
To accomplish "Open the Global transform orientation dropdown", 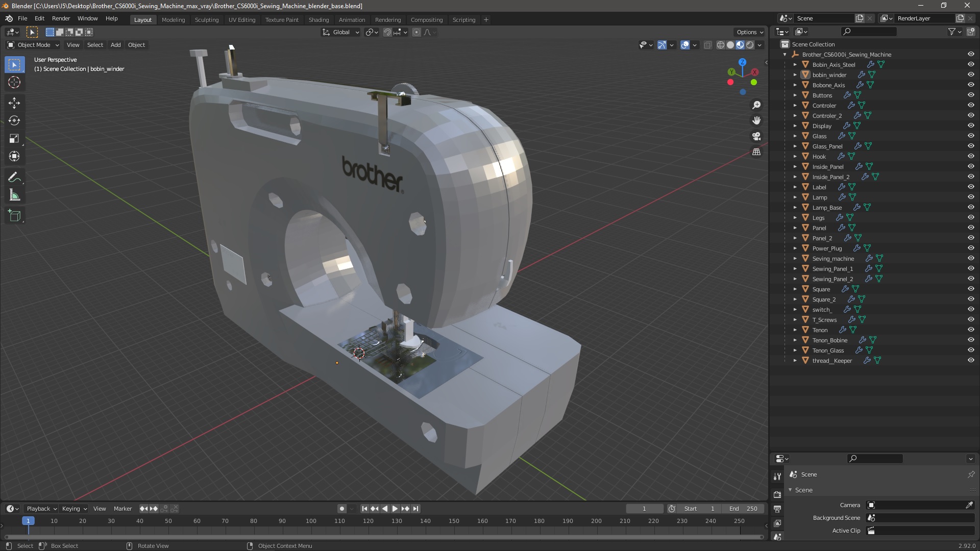I will point(340,32).
